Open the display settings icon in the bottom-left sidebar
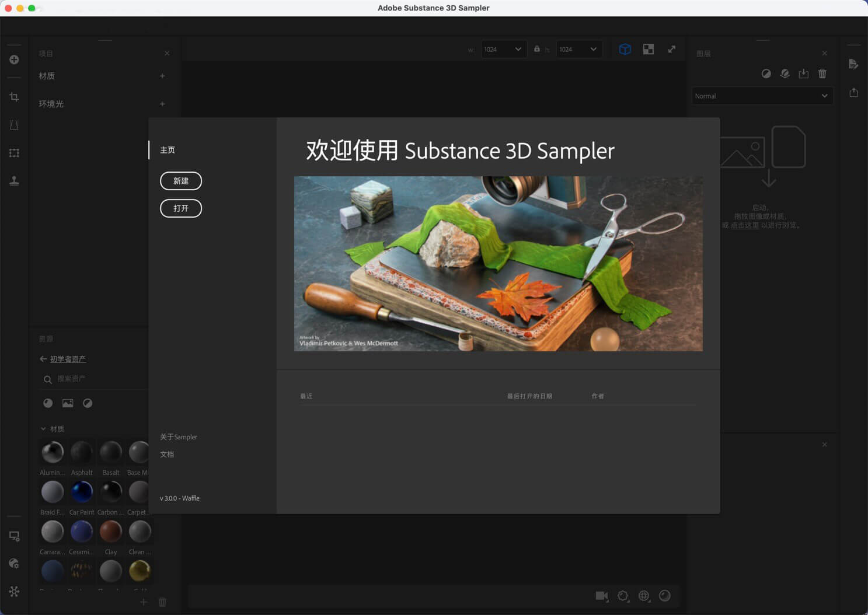The width and height of the screenshot is (868, 615). 14,536
